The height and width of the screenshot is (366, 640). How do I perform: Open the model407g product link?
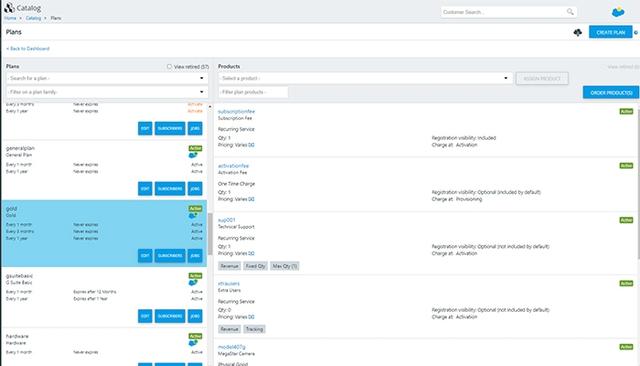point(231,347)
